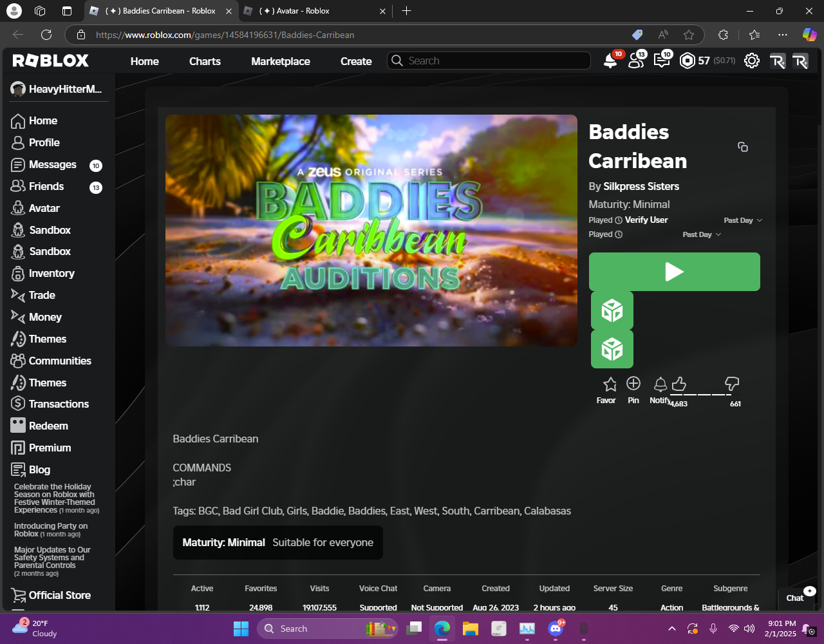Turn on Notify bell for this game
Screen dimensions: 824x644
point(660,384)
